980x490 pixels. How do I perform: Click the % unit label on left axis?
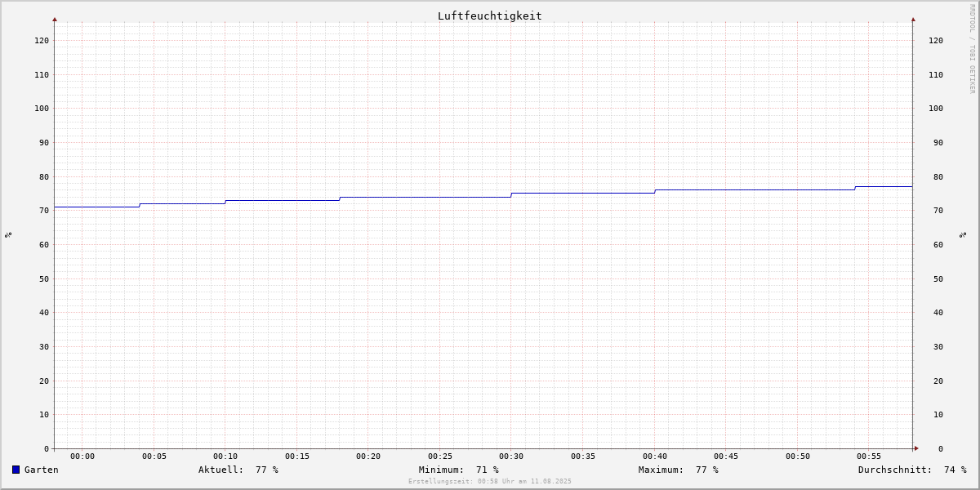point(8,234)
